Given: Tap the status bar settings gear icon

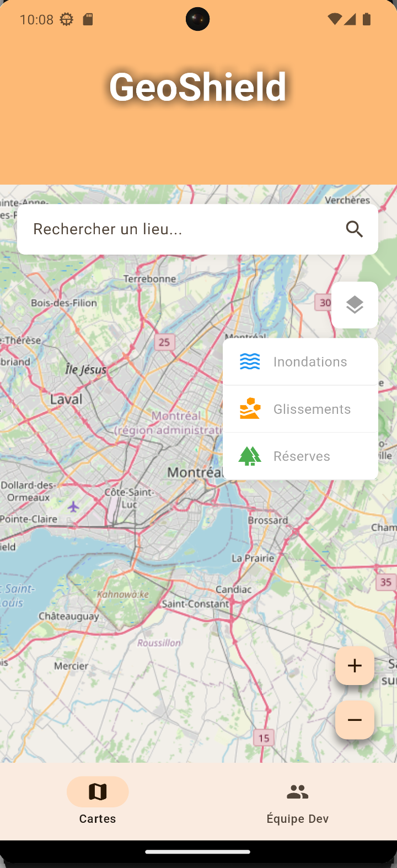Looking at the screenshot, I should [67, 20].
